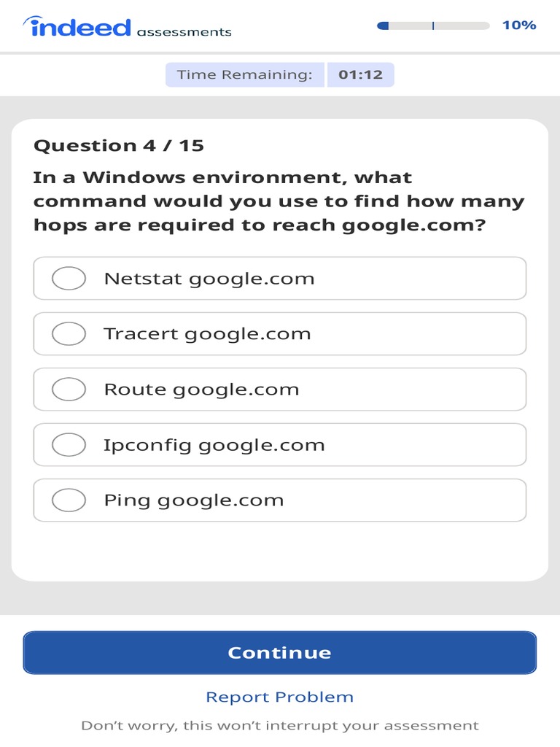Click the 'Time Remaining:' label
The height and width of the screenshot is (747, 560).
point(244,74)
